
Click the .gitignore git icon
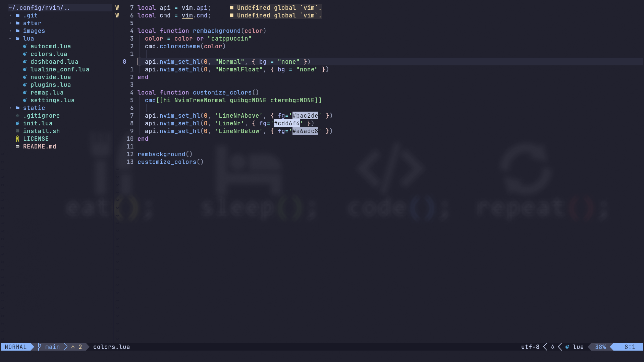(x=17, y=116)
